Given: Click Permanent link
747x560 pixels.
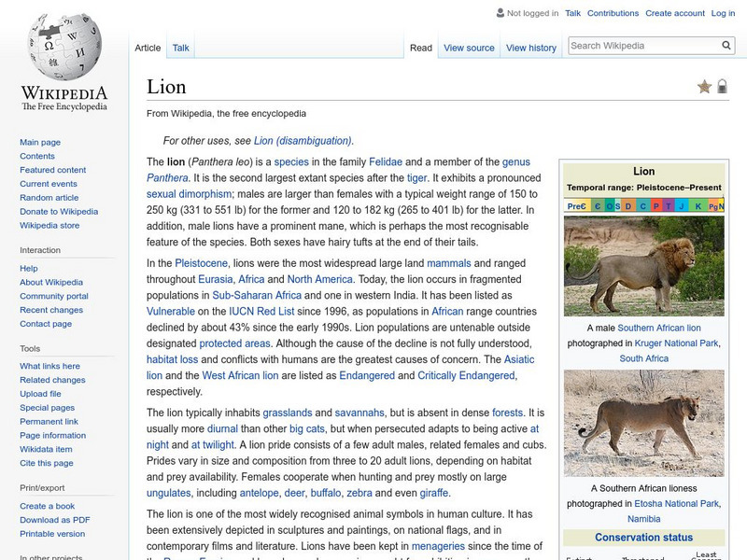Looking at the screenshot, I should coord(49,421).
